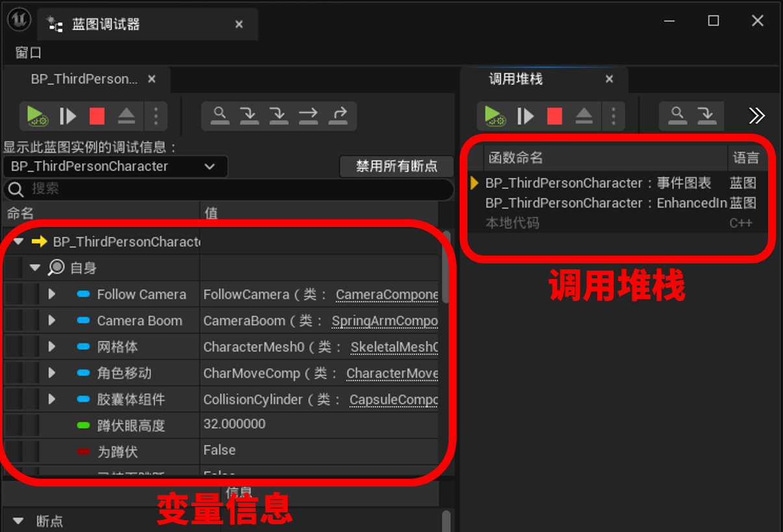Expand the 断点 breakpoints section
Image resolution: width=783 pixels, height=532 pixels.
click(x=19, y=520)
